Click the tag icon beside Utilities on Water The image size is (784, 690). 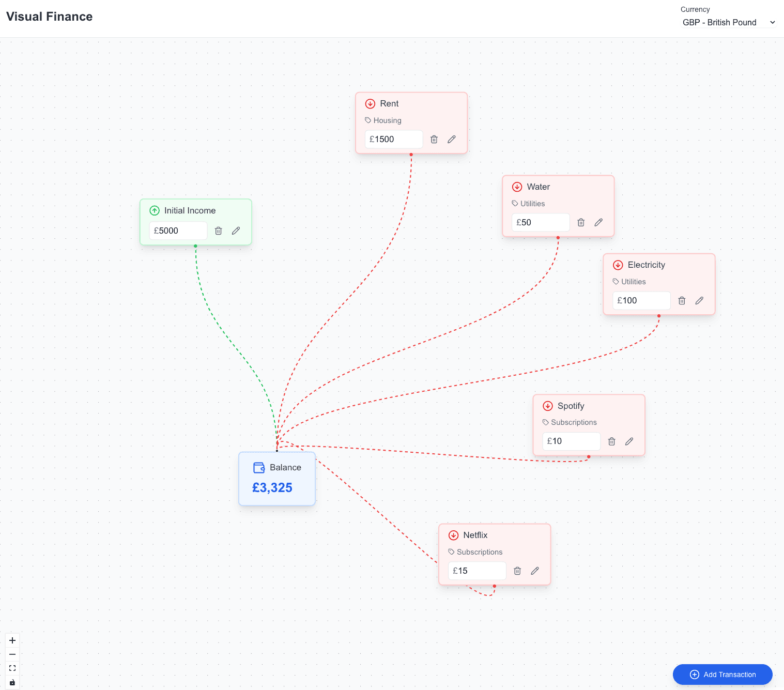click(x=514, y=203)
